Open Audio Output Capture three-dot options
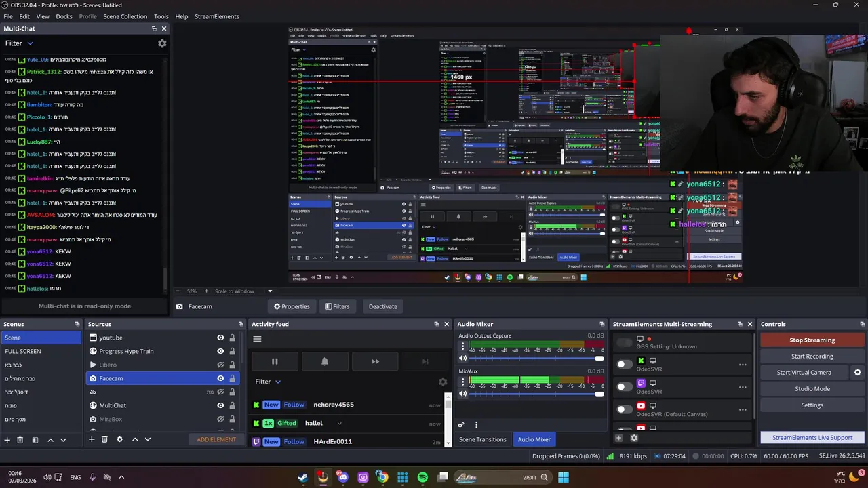 462,346
